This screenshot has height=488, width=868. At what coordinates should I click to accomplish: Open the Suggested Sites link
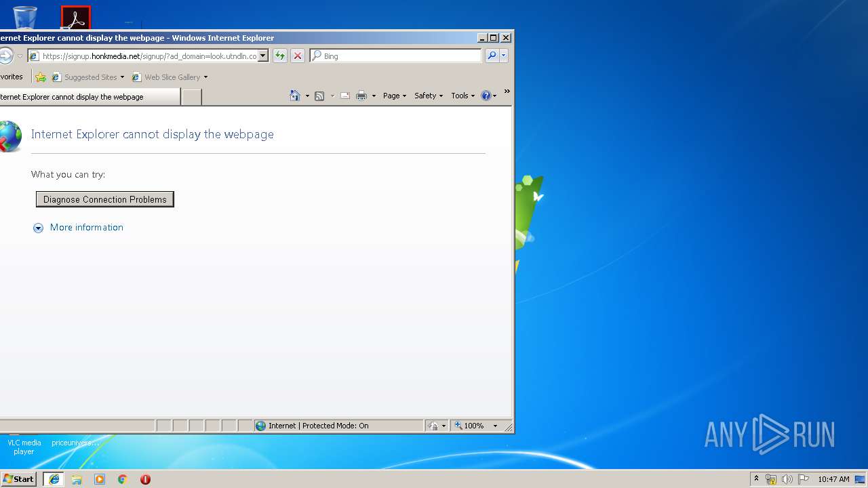[x=85, y=77]
